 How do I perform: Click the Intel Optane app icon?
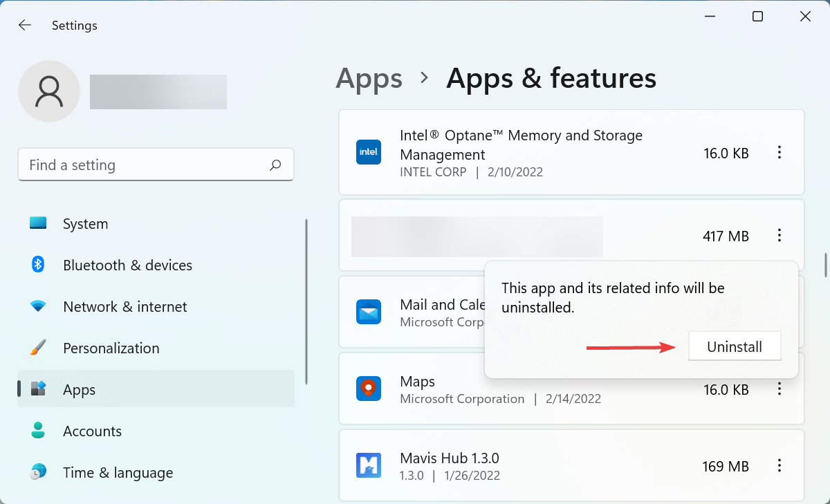pyautogui.click(x=369, y=152)
